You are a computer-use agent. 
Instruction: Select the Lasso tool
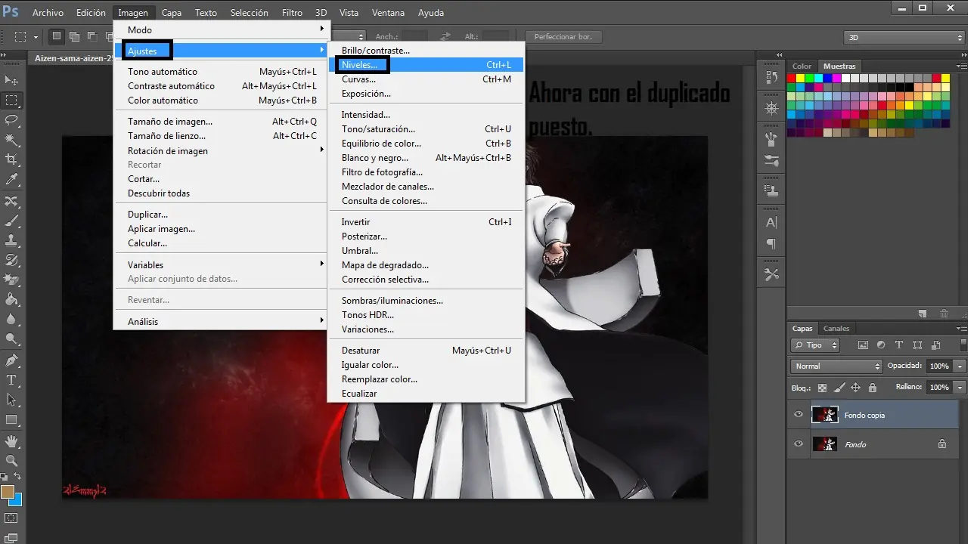click(11, 119)
